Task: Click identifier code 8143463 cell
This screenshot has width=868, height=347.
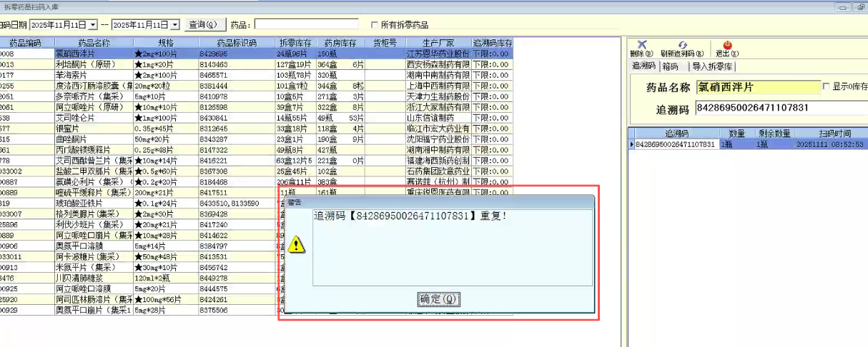Action: coord(237,64)
